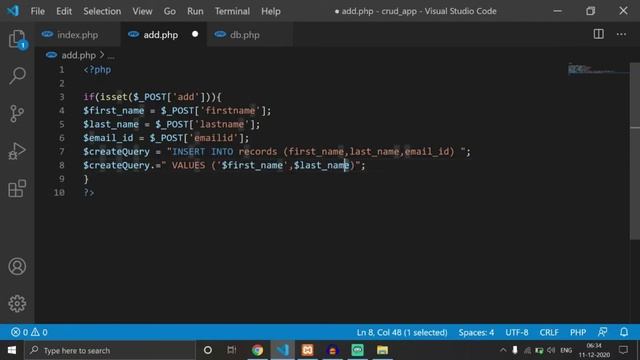Switch input language ENG in tray

tap(566, 350)
